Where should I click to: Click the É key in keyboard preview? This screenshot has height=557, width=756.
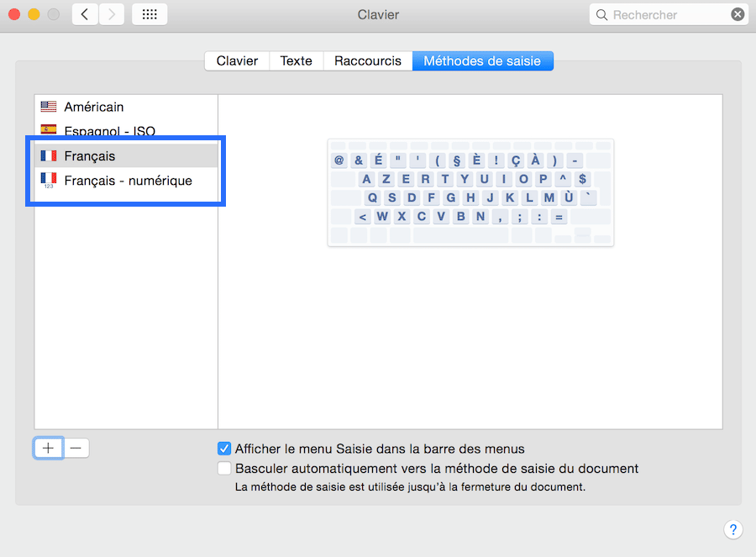tap(379, 160)
